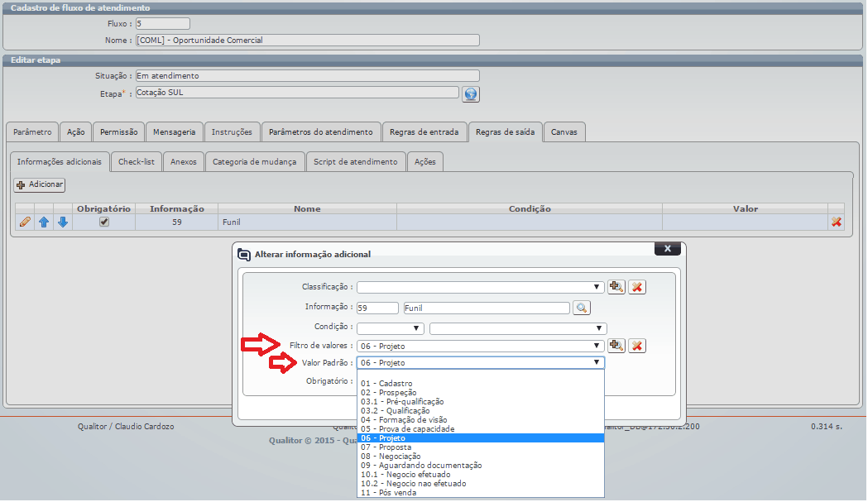868x502 pixels.
Task: Click the globe icon beside Etapa field
Action: [471, 93]
